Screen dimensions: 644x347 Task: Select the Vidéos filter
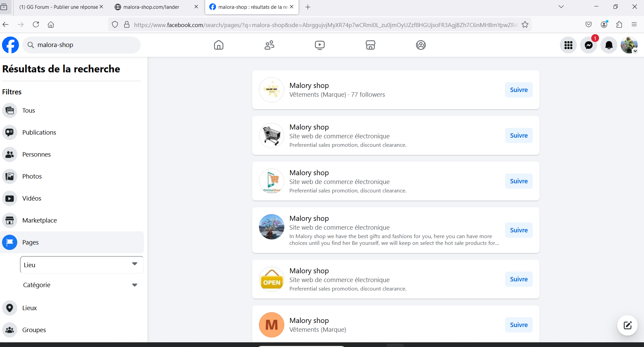pos(72,199)
